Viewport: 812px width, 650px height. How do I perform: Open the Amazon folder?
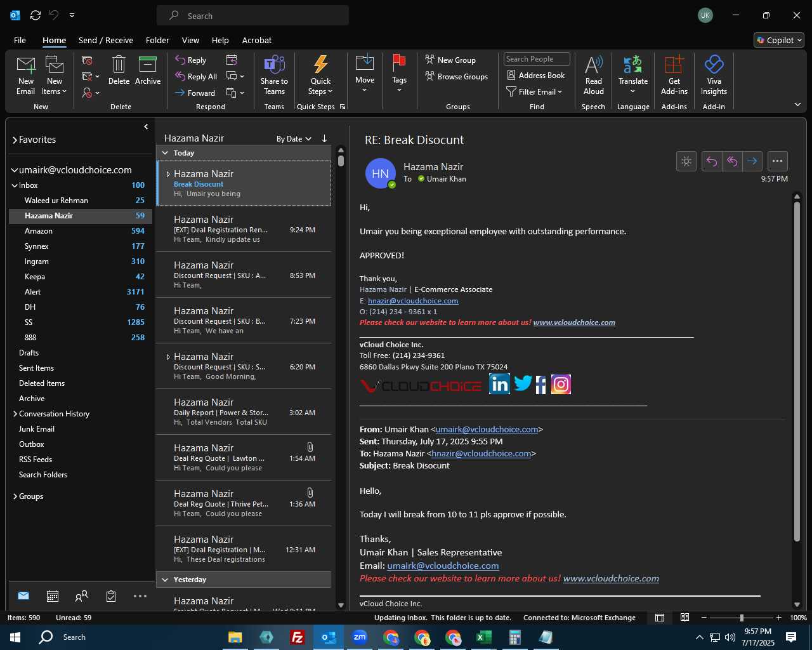pos(80,231)
